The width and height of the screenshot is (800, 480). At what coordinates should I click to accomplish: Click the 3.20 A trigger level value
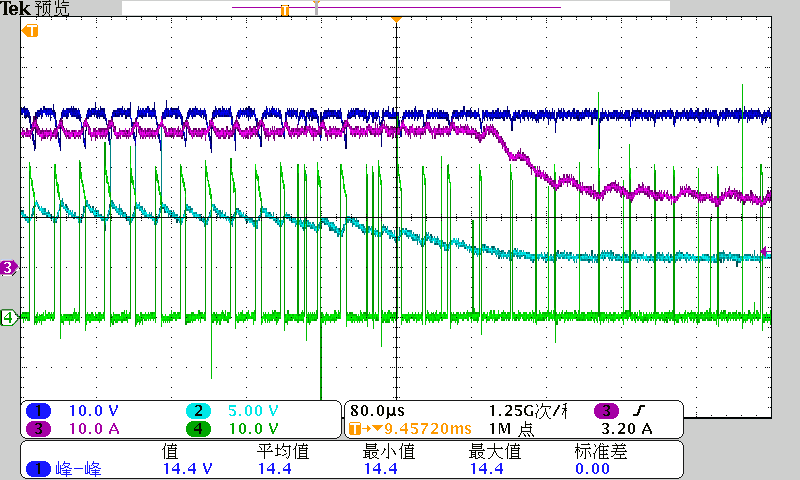627,428
